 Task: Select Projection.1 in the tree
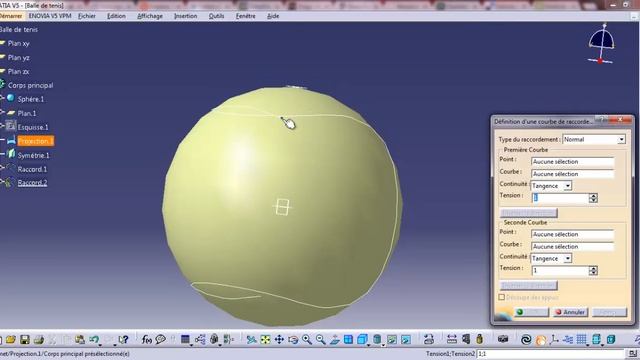pos(36,141)
